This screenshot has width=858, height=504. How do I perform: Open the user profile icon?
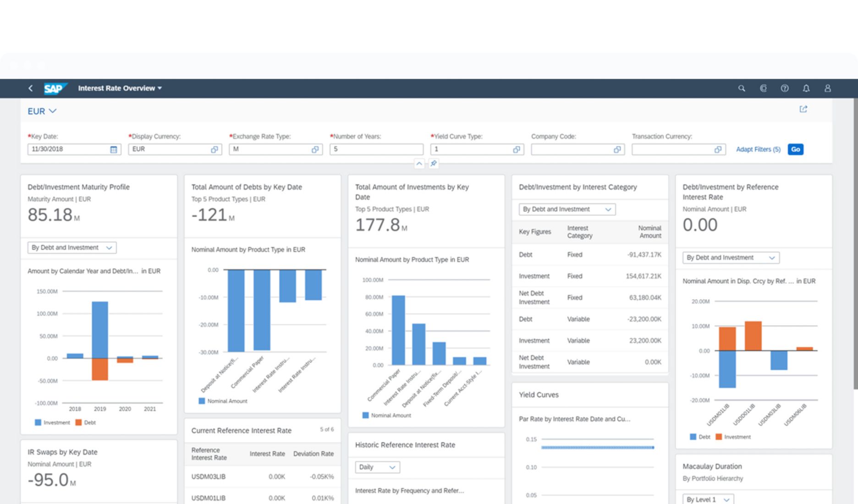click(827, 88)
